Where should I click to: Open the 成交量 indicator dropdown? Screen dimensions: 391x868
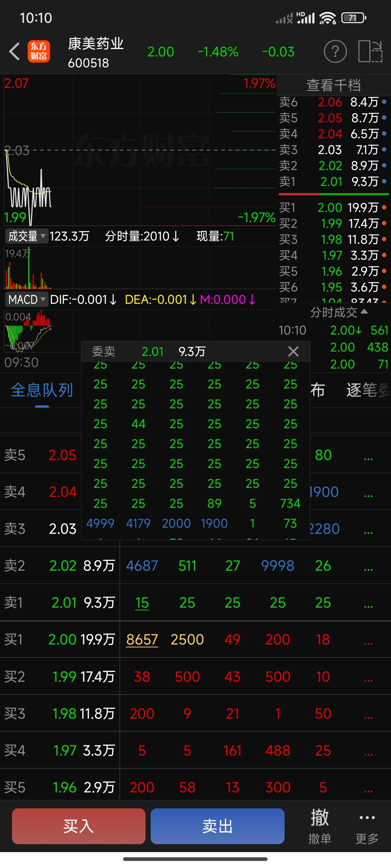pyautogui.click(x=26, y=236)
